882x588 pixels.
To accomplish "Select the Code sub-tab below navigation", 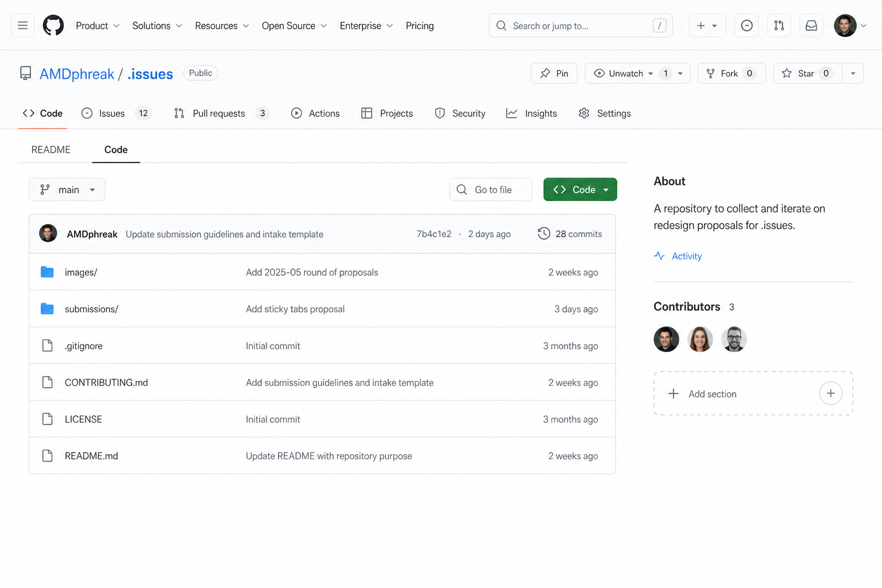I will 116,149.
